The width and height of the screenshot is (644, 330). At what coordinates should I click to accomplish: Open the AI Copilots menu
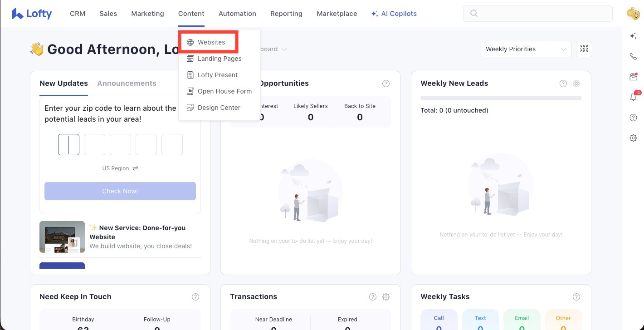(x=394, y=14)
